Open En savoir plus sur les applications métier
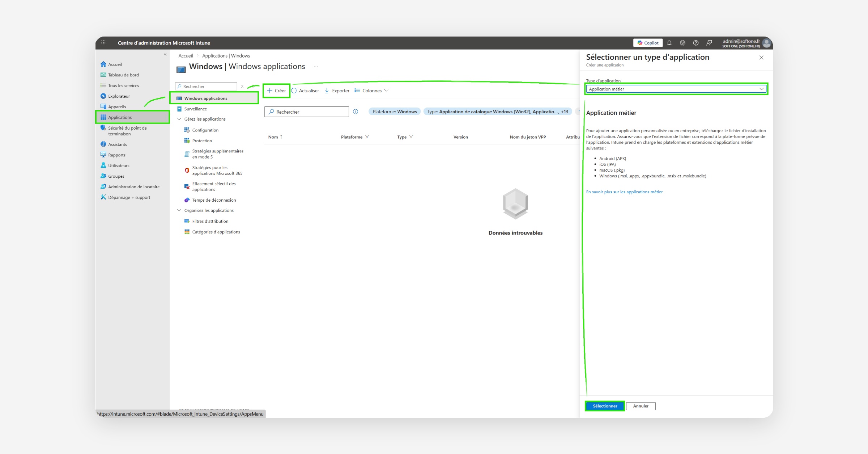This screenshot has width=868, height=454. (x=624, y=192)
